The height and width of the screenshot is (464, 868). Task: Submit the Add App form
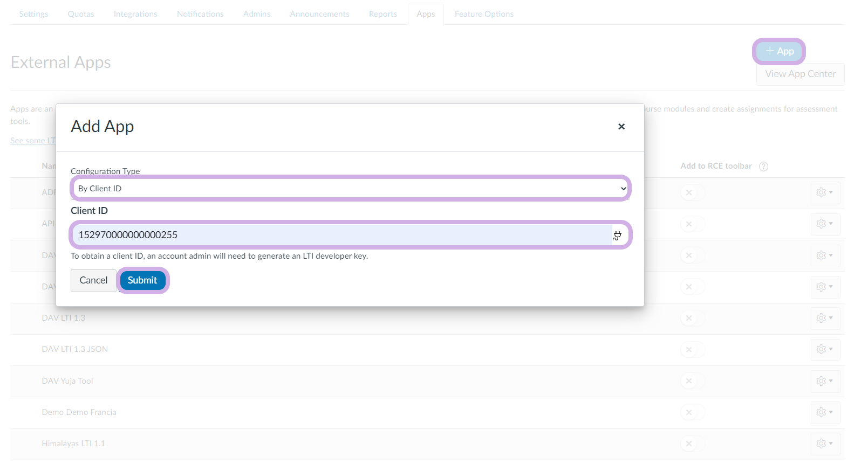tap(142, 280)
